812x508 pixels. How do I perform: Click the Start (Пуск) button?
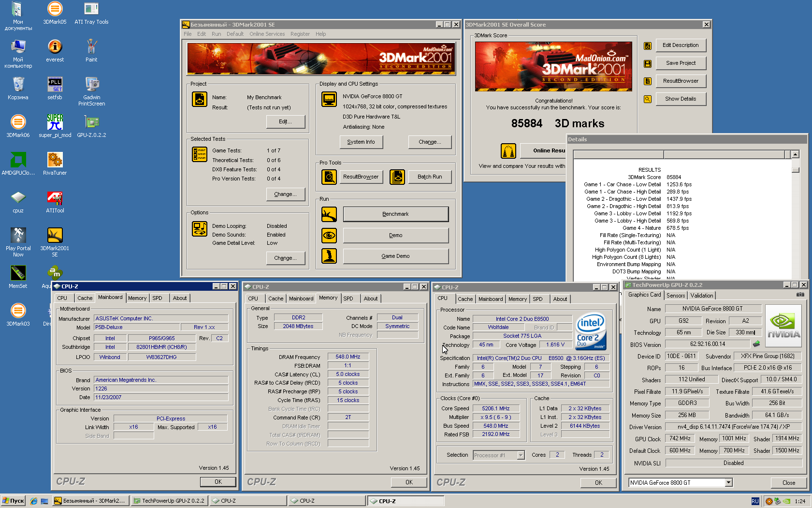(x=13, y=501)
